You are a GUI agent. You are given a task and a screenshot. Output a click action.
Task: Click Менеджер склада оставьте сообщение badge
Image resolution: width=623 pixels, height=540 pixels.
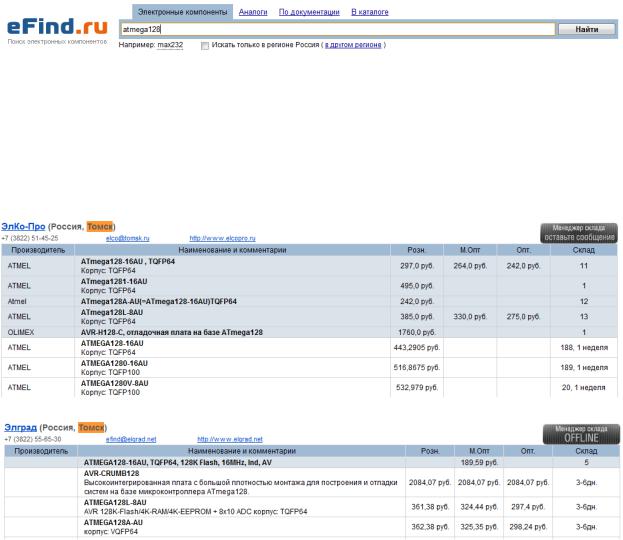tap(579, 233)
